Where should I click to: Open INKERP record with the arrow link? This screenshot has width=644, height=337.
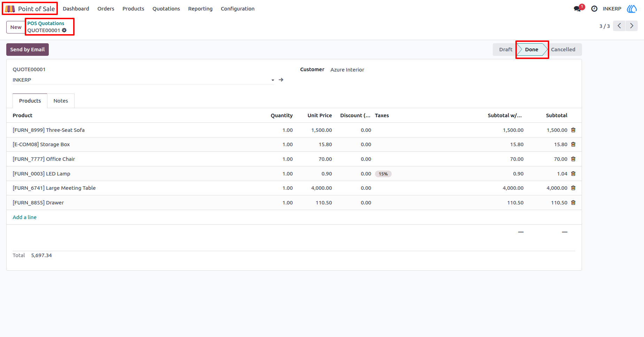[x=281, y=80]
